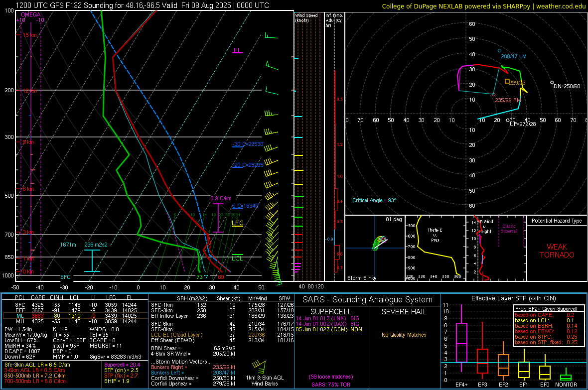Click the SR Wind v. Height plot
Screen dimensions: 588x390
(x=496, y=248)
